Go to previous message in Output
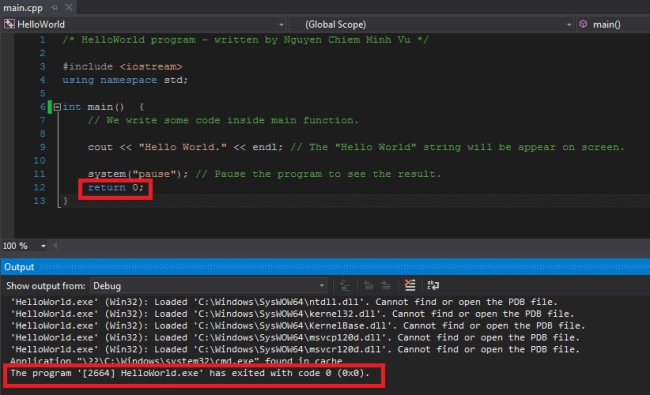Screen dimensions: 650x395 [x=368, y=285]
